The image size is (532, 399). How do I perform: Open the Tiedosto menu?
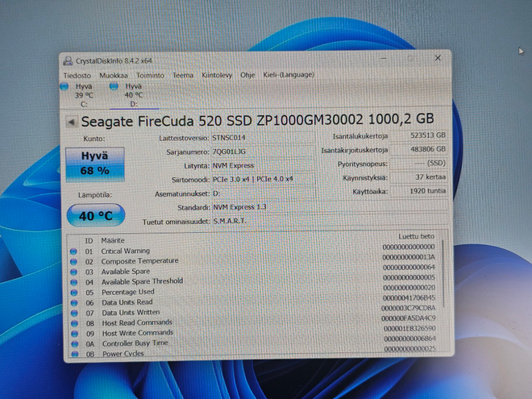77,75
